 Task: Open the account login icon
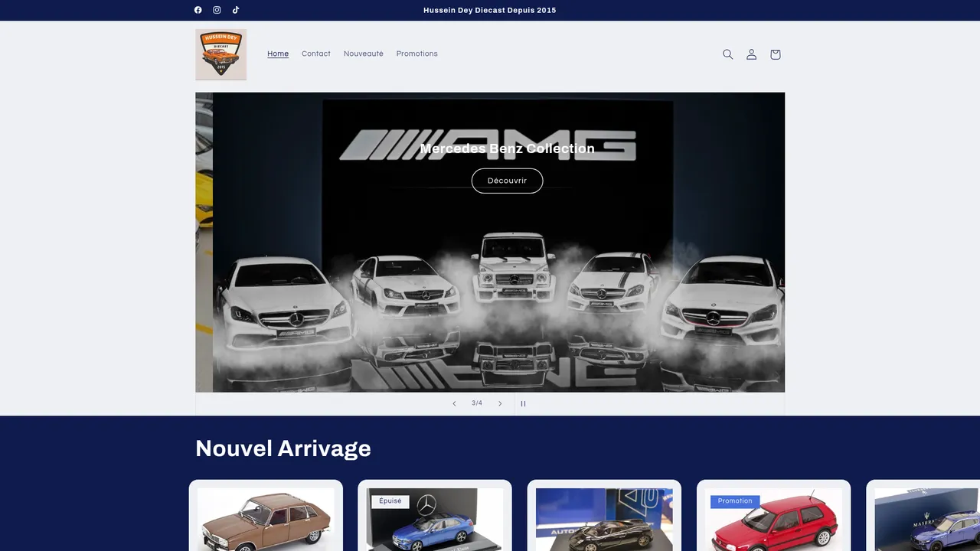752,54
